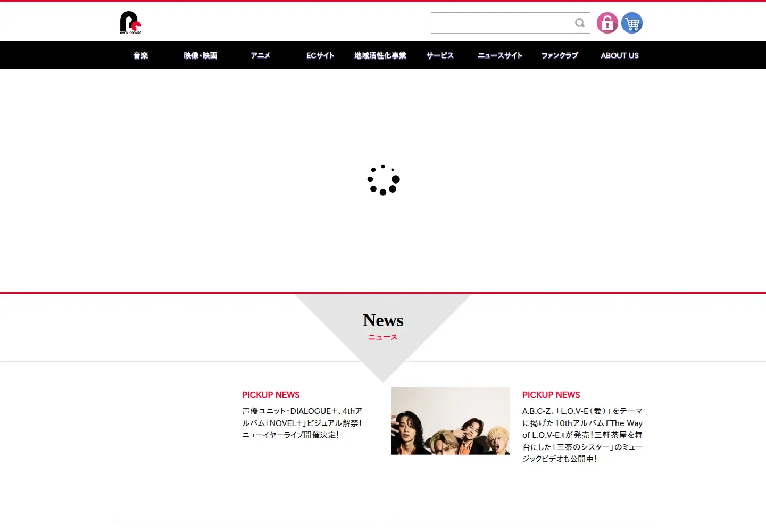Open the サービス menu
The image size is (766, 532).
coord(440,55)
